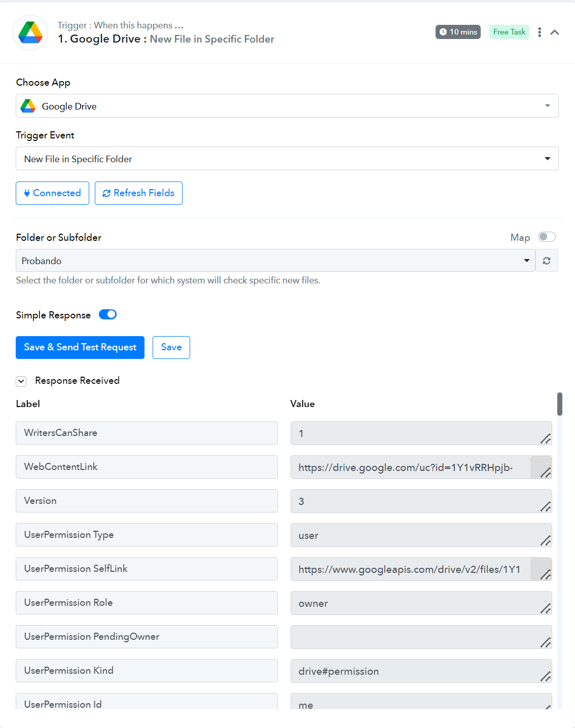
Task: Open the Trigger Event dropdown
Action: (287, 159)
